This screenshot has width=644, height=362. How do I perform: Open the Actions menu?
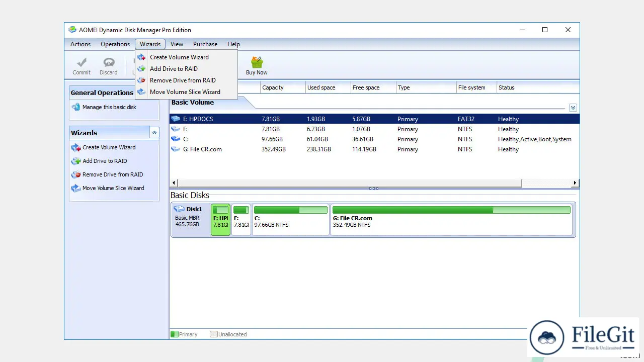tap(80, 44)
